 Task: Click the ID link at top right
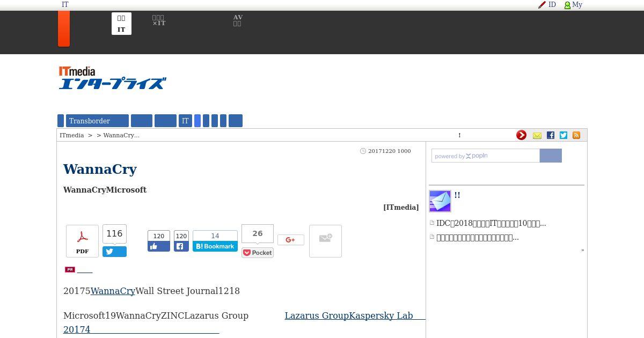552,4
